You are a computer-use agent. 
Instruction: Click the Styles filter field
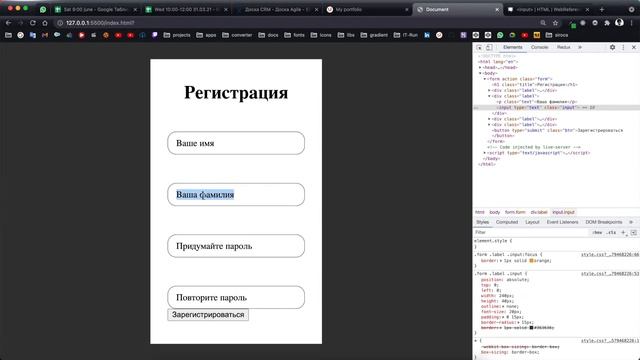[x=531, y=232]
